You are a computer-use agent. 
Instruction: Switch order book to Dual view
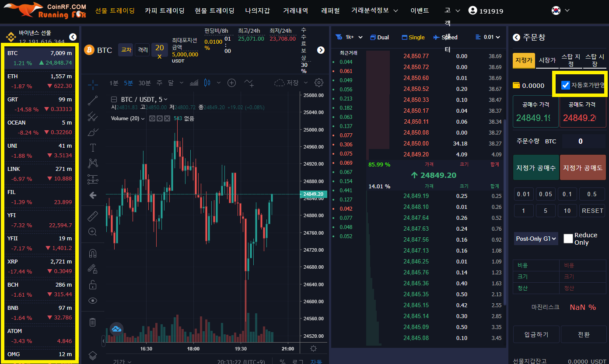click(379, 37)
